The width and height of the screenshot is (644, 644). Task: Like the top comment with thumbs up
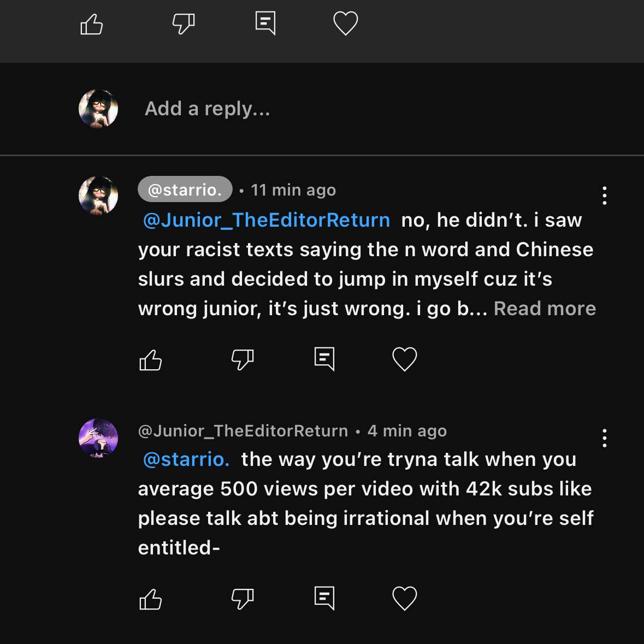click(92, 24)
